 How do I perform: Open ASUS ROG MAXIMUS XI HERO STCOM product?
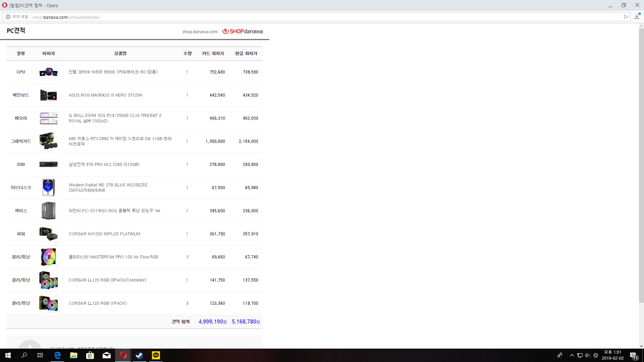[106, 96]
